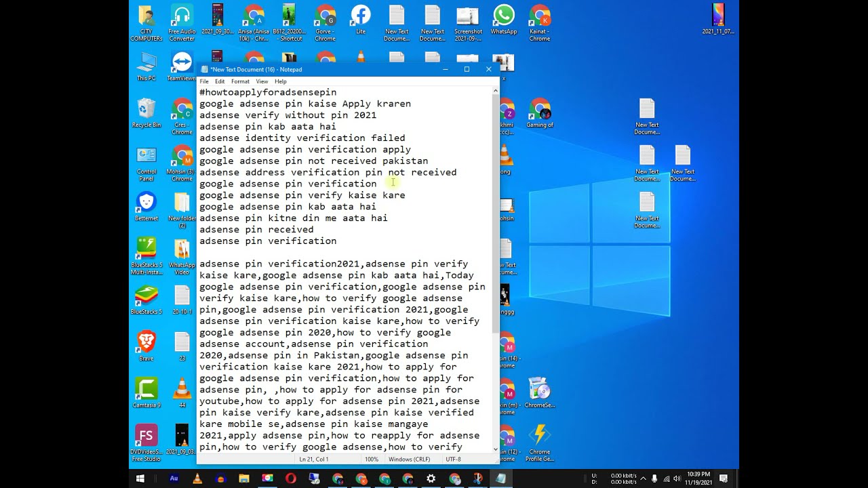The height and width of the screenshot is (488, 868).
Task: Open the Edit menu in Notepad
Action: click(x=220, y=81)
